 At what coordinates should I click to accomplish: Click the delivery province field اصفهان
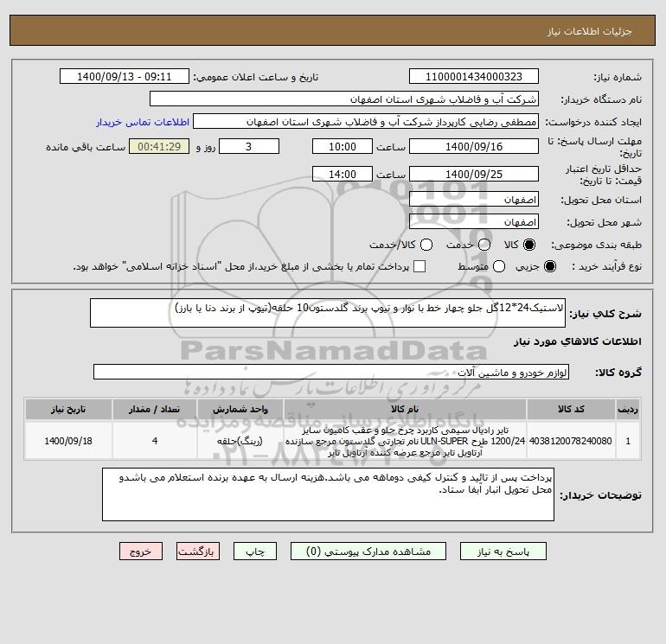pyautogui.click(x=474, y=200)
